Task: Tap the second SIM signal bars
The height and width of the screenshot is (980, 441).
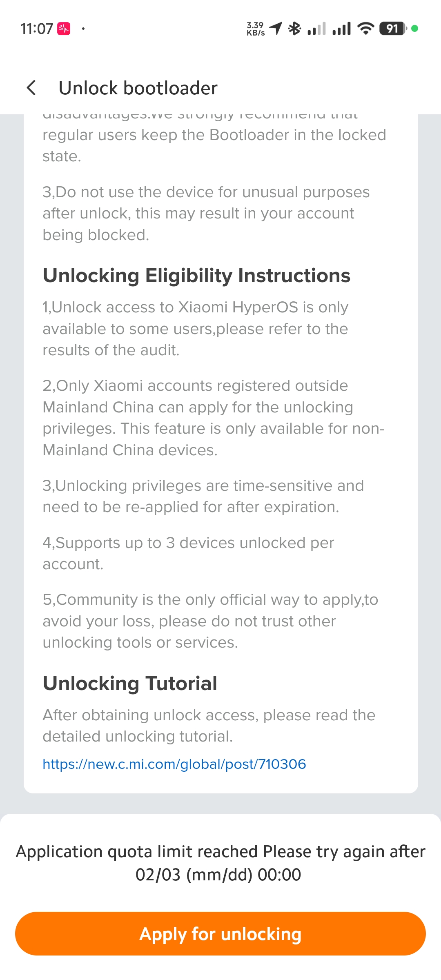Action: tap(341, 29)
